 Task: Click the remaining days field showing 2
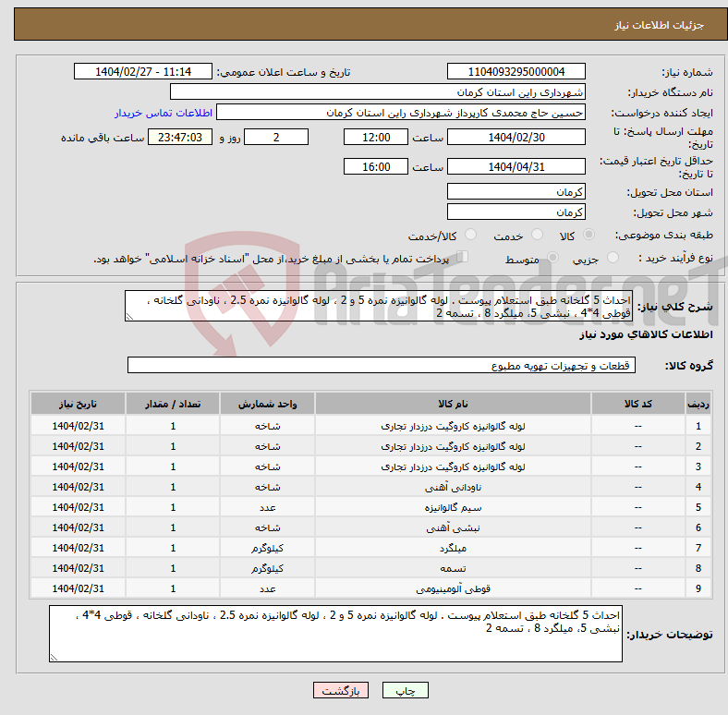point(276,138)
